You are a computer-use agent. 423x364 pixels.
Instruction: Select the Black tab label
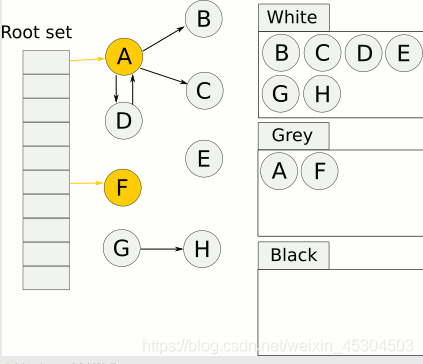(x=294, y=255)
